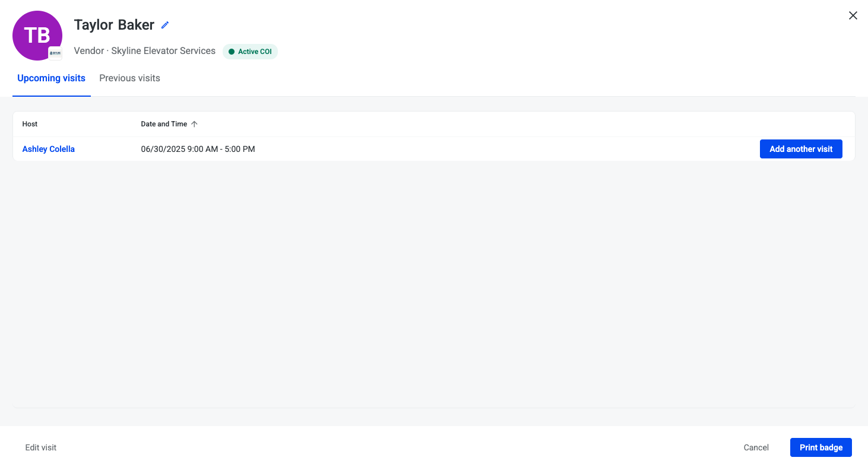Click the Taylor Baker name heading
This screenshot has height=467, width=868.
(114, 25)
